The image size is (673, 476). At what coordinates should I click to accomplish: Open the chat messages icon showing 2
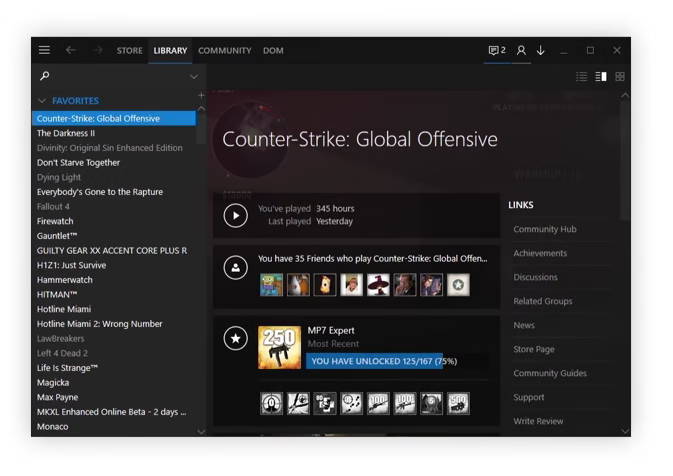(497, 50)
